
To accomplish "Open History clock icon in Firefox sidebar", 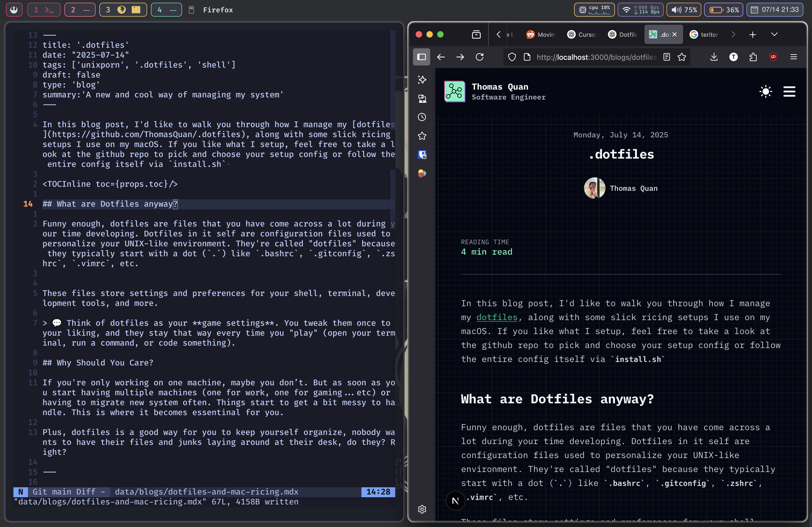I will tap(422, 117).
